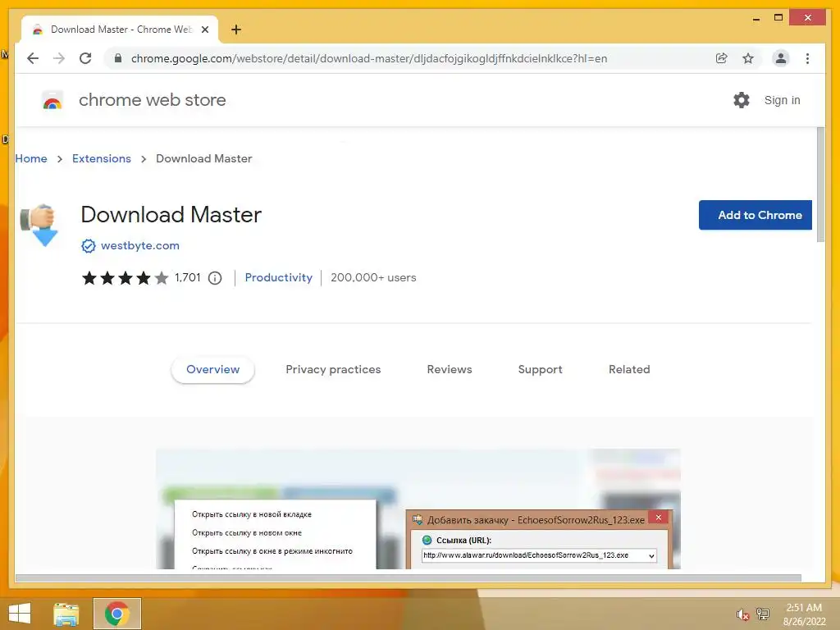Click Add to Chrome button

756,216
